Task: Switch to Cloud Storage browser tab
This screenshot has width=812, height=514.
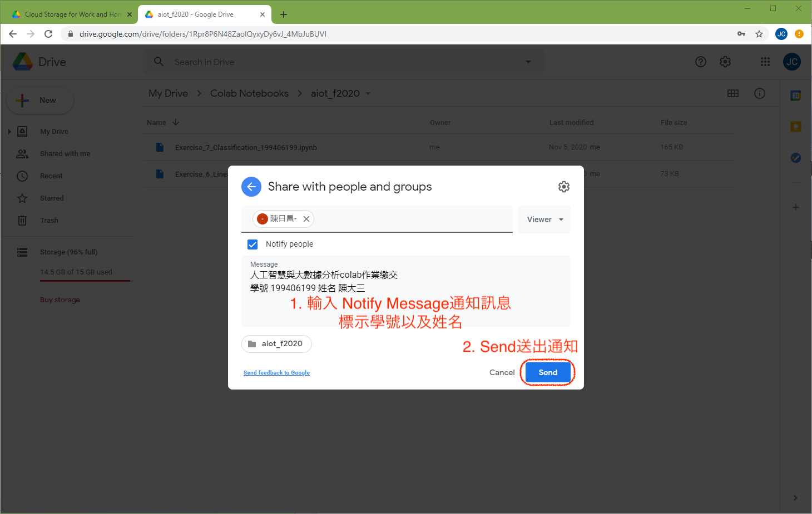Action: (72, 14)
